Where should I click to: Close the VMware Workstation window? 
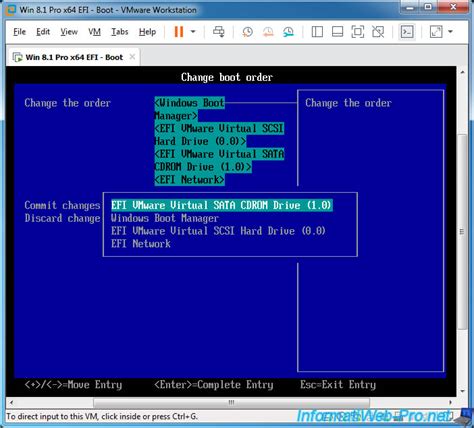tap(453, 7)
